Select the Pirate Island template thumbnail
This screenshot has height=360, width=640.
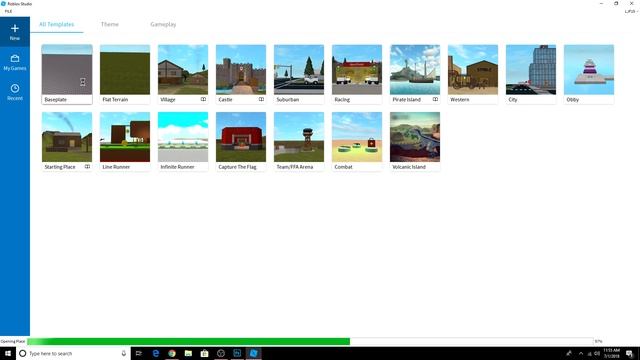click(415, 70)
